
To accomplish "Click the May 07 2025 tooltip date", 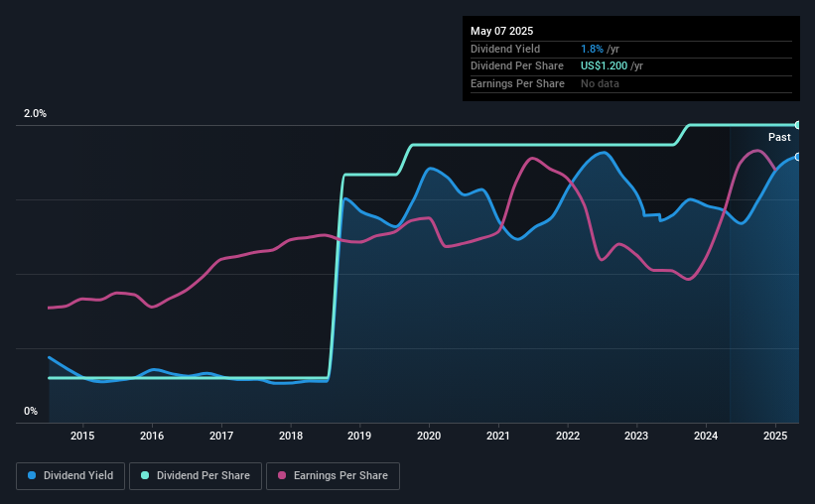I will [501, 31].
